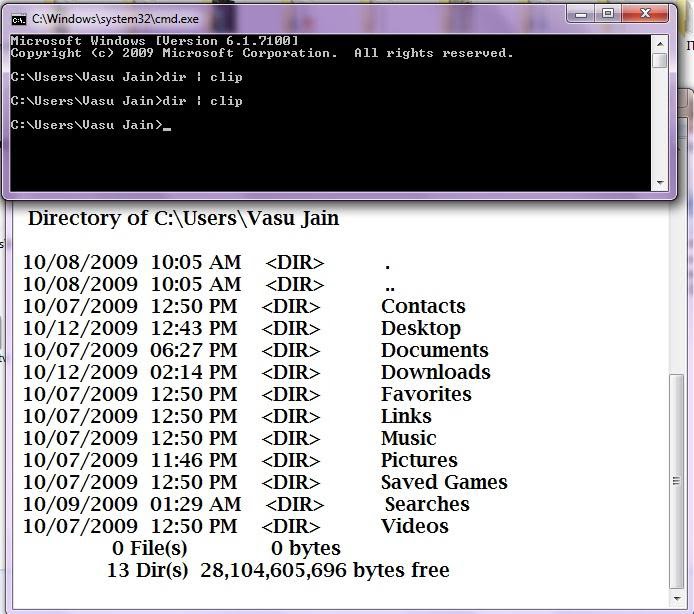Click the 'Saved Games' directory entry
694x614 pixels.
pyautogui.click(x=444, y=482)
